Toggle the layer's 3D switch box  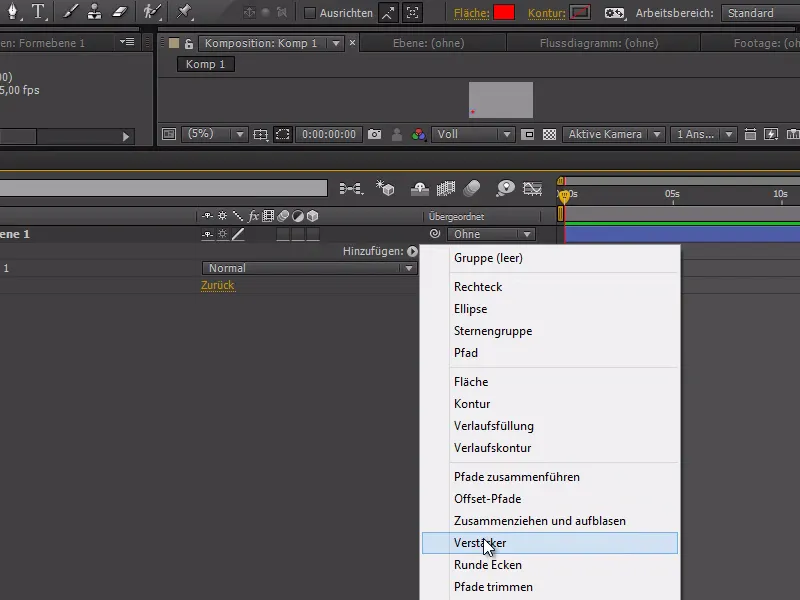(313, 234)
